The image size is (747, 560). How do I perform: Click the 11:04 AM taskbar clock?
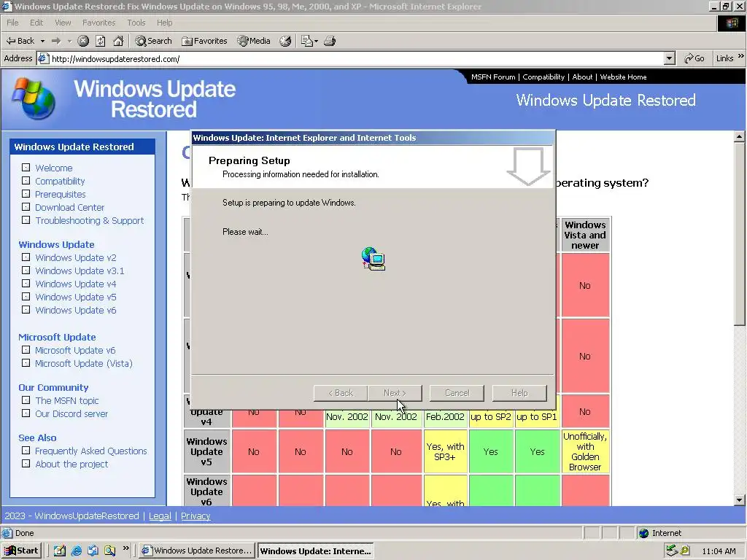pyautogui.click(x=719, y=551)
